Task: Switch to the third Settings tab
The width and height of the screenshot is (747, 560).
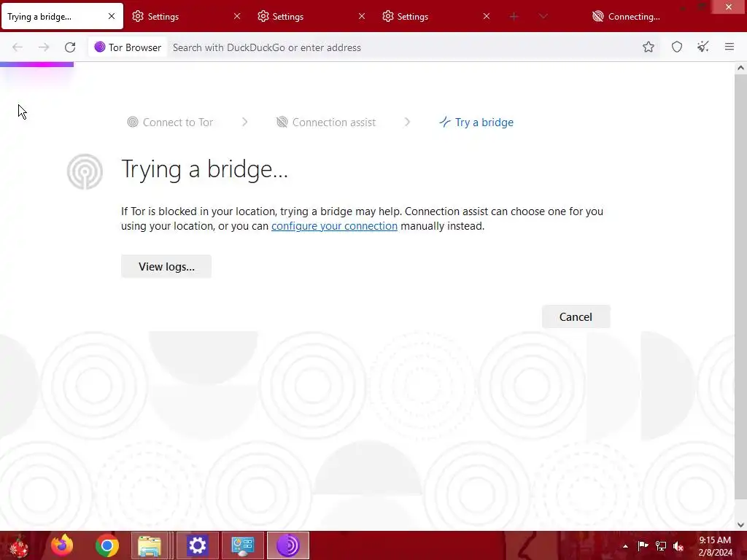Action: click(436, 16)
